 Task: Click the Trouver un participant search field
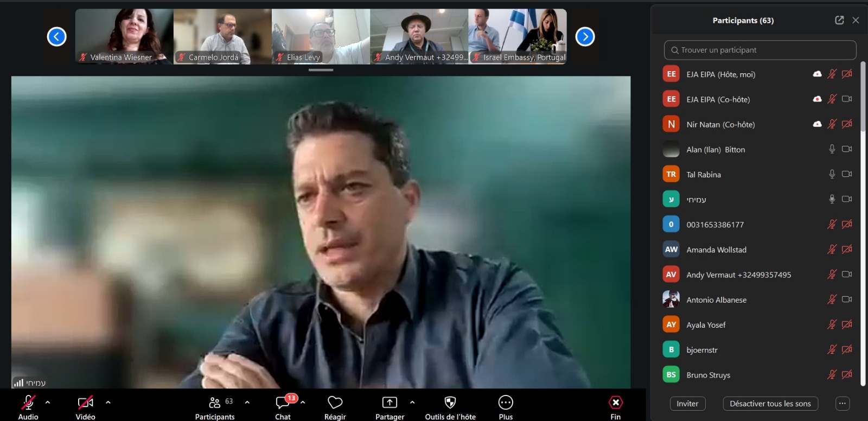tap(760, 50)
